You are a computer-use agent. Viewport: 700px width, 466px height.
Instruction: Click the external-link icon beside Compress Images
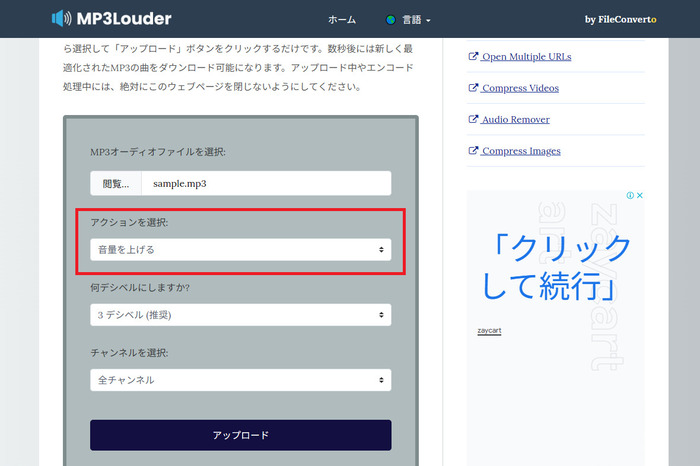point(473,151)
